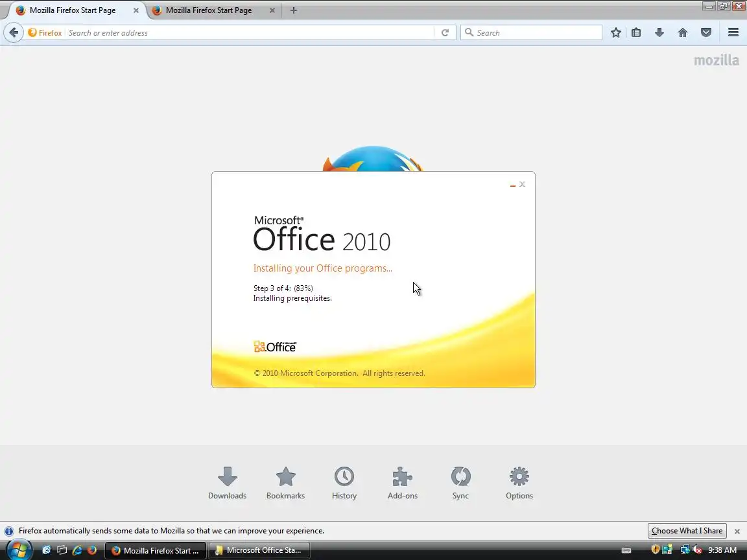This screenshot has height=560, width=747.
Task: Dismiss the data sharing notification bar
Action: (x=737, y=531)
